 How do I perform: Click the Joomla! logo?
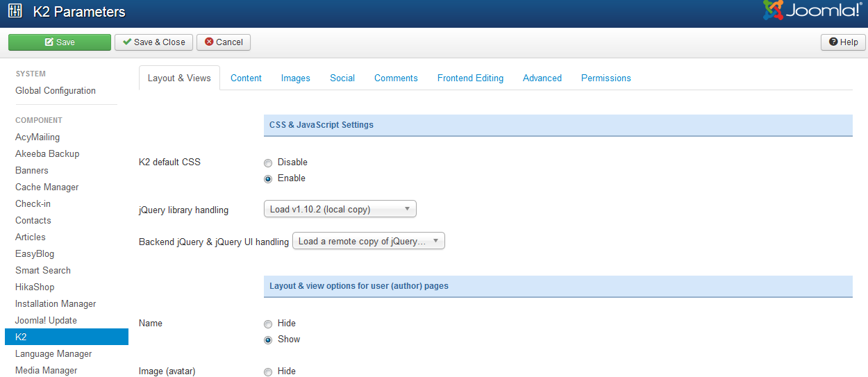812,10
